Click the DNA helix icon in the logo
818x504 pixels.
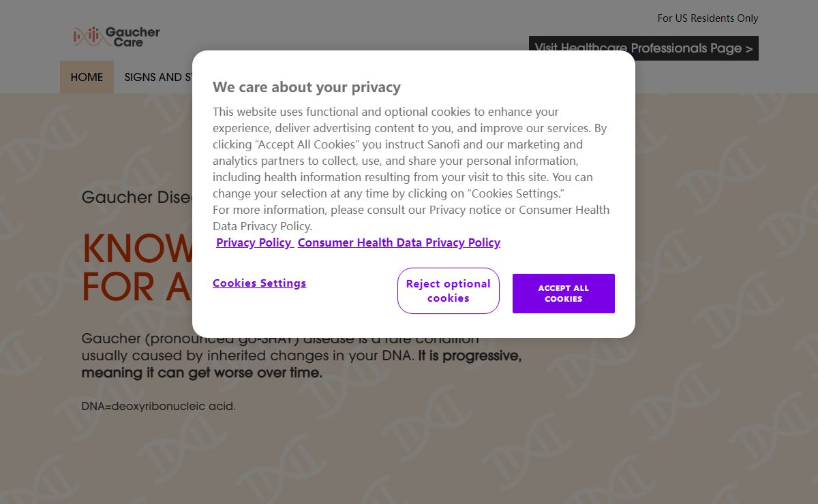click(88, 36)
